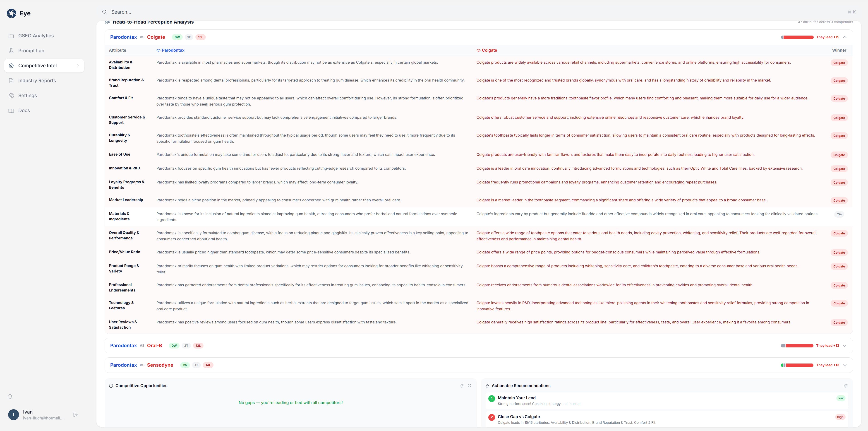Click the Settings gear icon in sidebar
Viewport: 868px width, 431px height.
[11, 96]
